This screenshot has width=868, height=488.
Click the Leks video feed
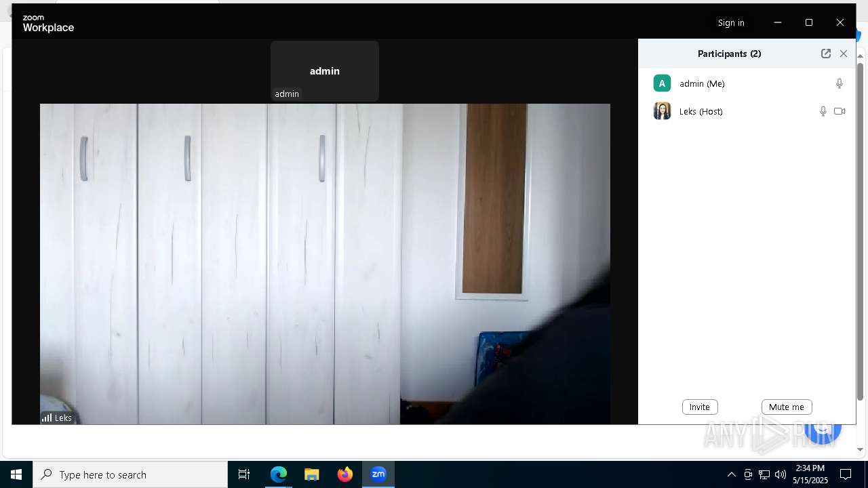pos(325,264)
